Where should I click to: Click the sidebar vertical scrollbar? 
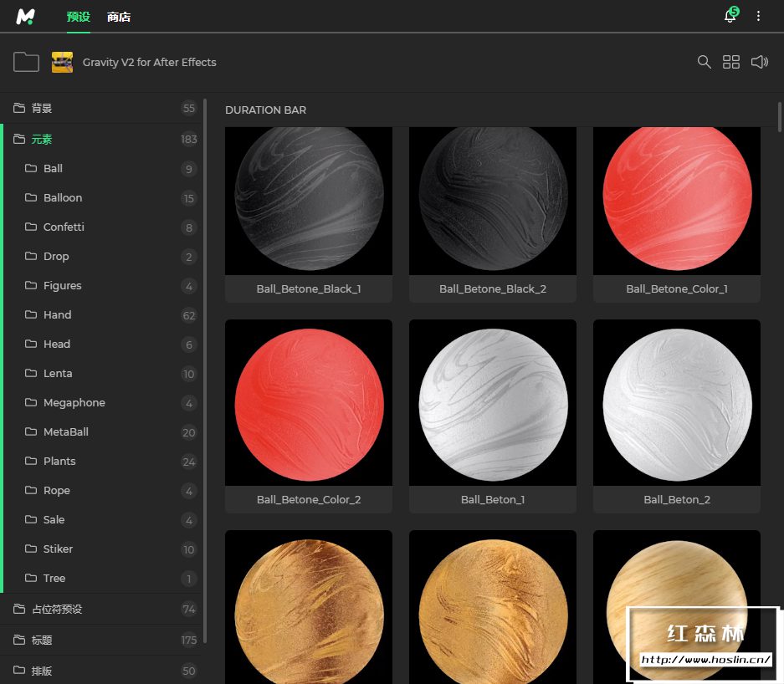[x=205, y=368]
